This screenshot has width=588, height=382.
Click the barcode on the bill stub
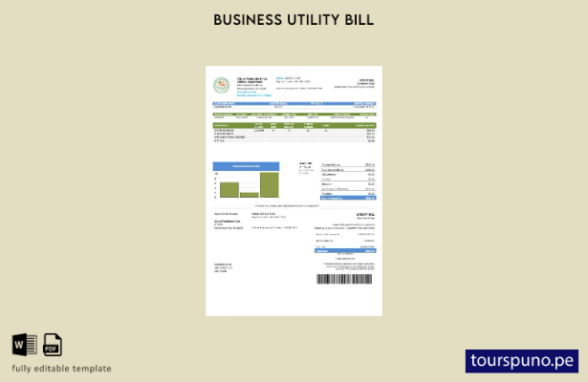[344, 279]
